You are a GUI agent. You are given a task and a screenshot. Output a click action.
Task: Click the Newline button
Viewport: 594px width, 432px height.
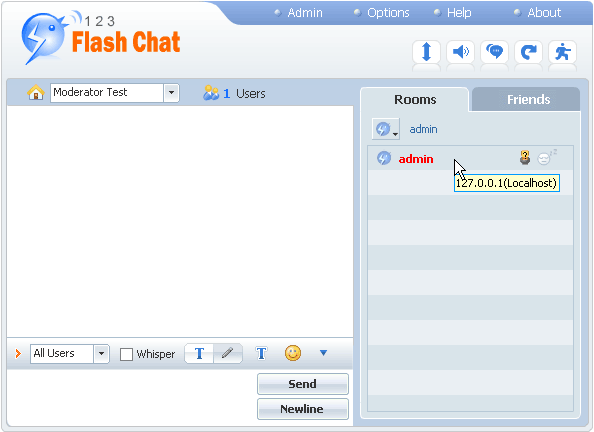(x=303, y=409)
